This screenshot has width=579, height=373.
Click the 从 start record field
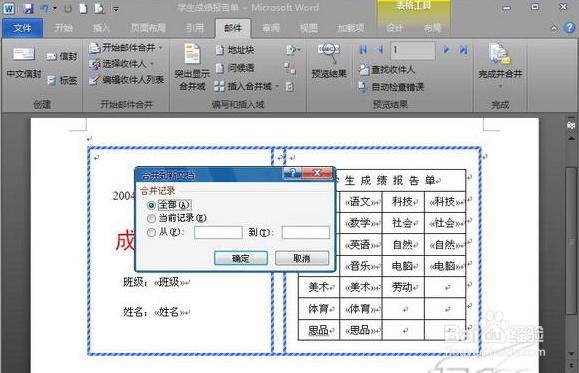218,232
